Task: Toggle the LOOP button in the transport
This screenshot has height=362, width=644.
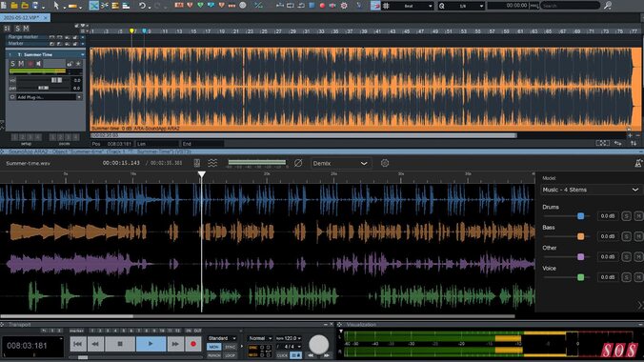Action: click(230, 355)
